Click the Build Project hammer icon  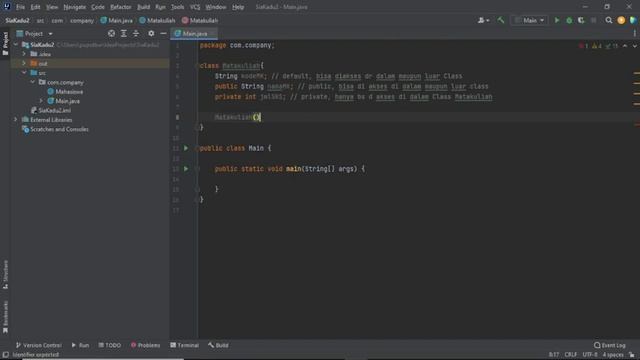(501, 20)
